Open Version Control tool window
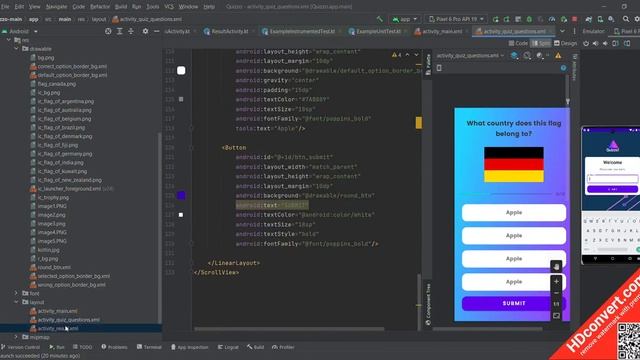The width and height of the screenshot is (640, 360). [20, 347]
